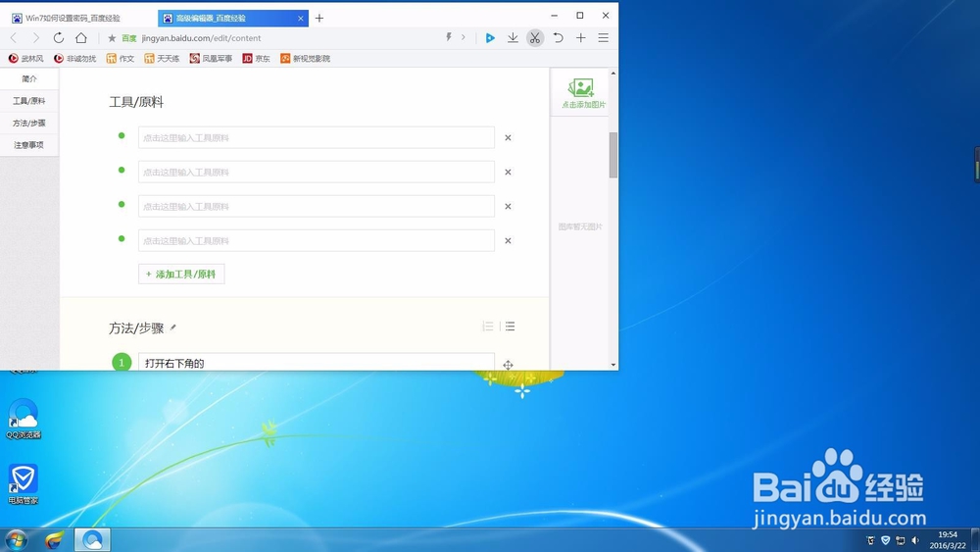Image resolution: width=980 pixels, height=552 pixels.
Task: Click the second pinned taskbar browser icon
Action: 56,539
